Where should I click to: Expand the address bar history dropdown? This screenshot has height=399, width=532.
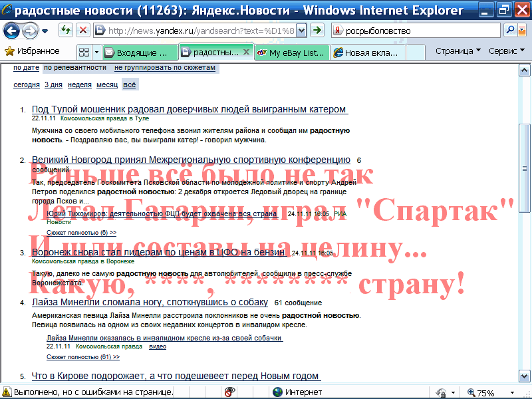pyautogui.click(x=301, y=31)
